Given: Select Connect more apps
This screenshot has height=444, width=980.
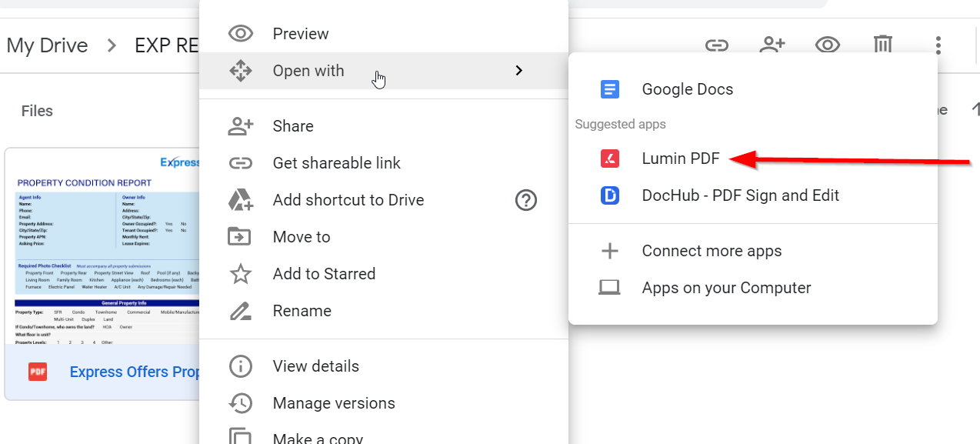Looking at the screenshot, I should (753, 251).
